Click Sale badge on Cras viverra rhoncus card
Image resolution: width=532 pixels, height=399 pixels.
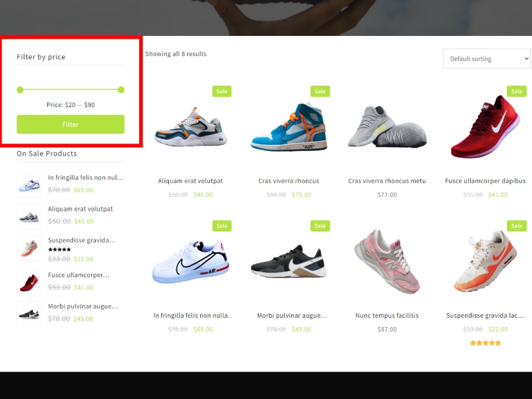(x=321, y=91)
